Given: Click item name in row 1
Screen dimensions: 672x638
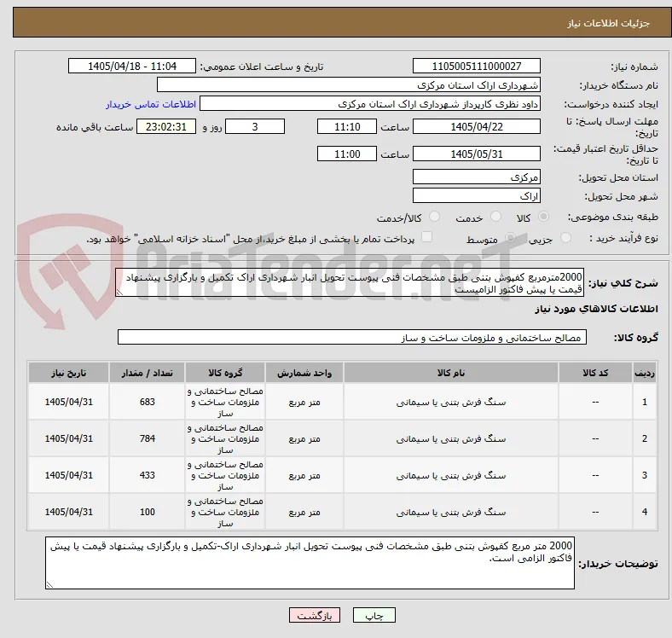Looking at the screenshot, I should [451, 403].
